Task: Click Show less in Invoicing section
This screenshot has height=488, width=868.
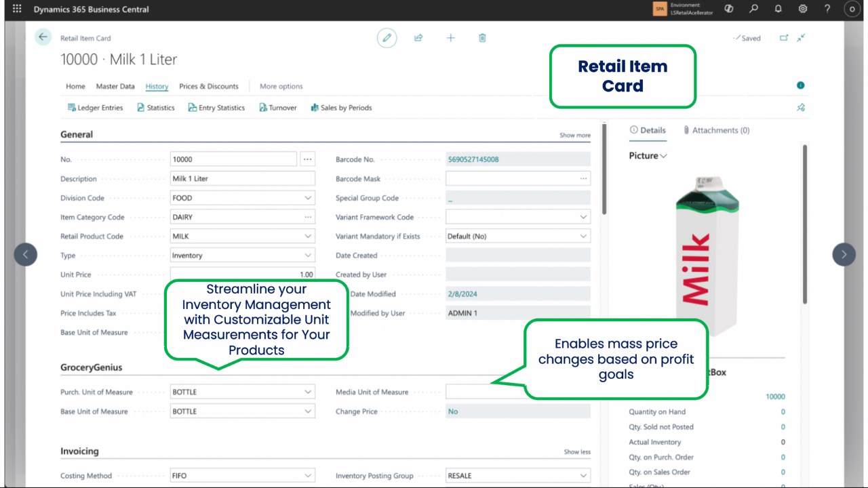Action: 577,452
